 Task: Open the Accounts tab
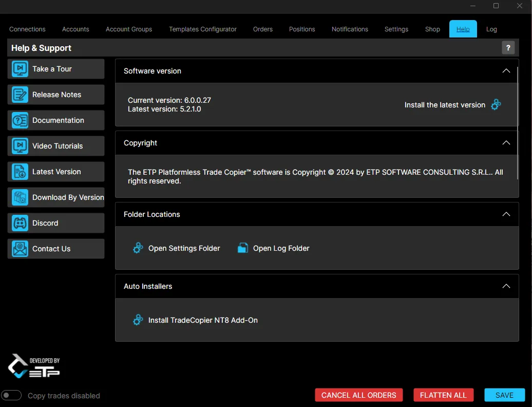75,29
